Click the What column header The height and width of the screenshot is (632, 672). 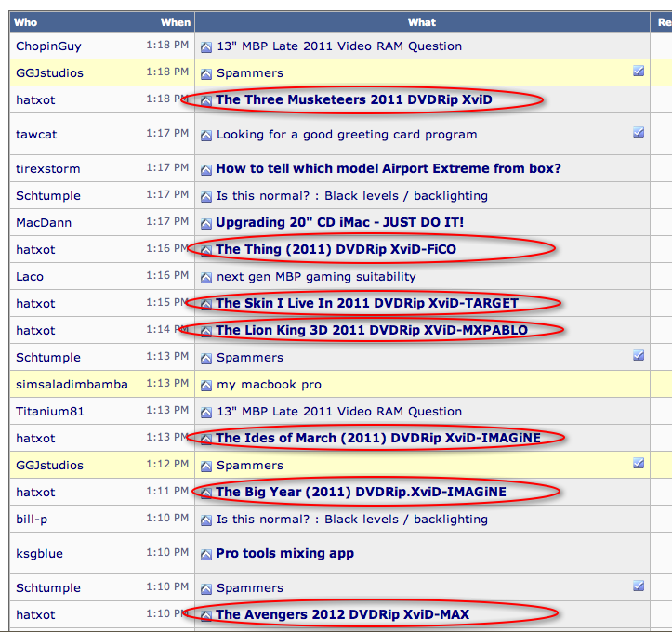click(x=422, y=22)
